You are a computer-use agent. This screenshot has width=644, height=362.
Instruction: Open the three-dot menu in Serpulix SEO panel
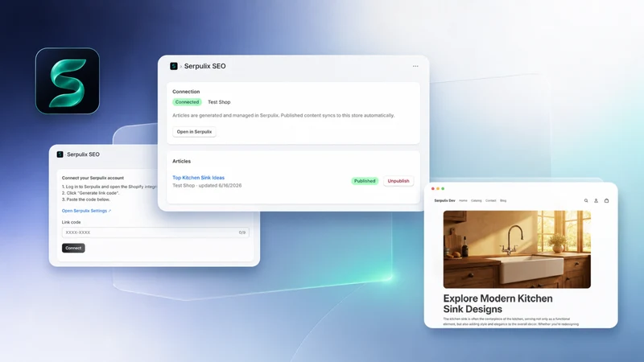pos(415,66)
